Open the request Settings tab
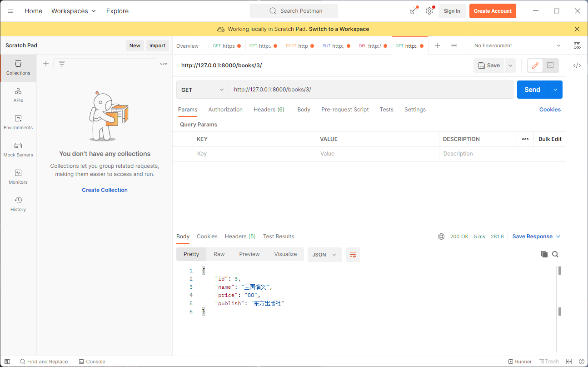The height and width of the screenshot is (367, 588). pos(415,110)
